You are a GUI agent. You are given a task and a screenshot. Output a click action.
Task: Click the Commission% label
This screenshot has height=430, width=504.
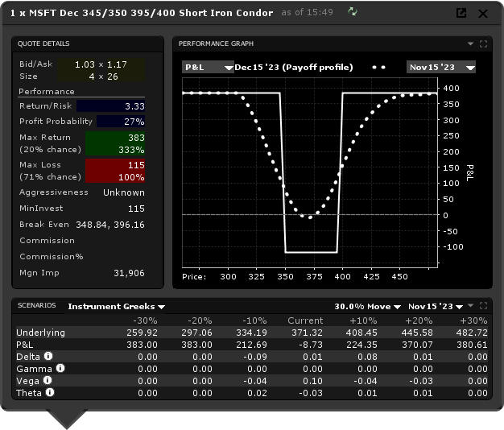(x=52, y=257)
